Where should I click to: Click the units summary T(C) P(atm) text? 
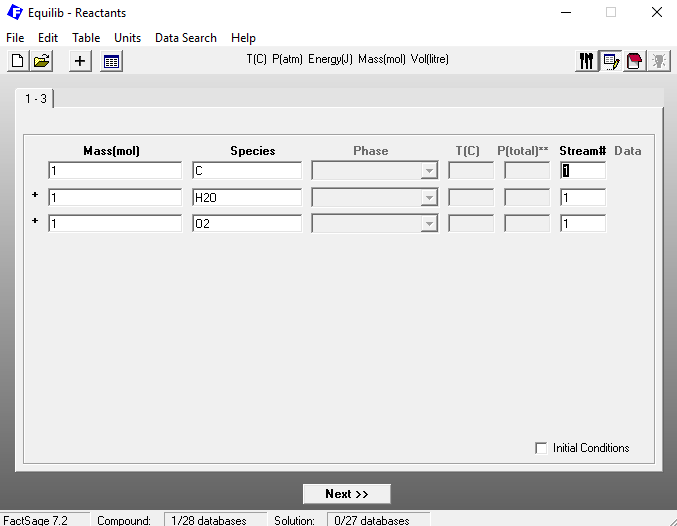pyautogui.click(x=347, y=59)
